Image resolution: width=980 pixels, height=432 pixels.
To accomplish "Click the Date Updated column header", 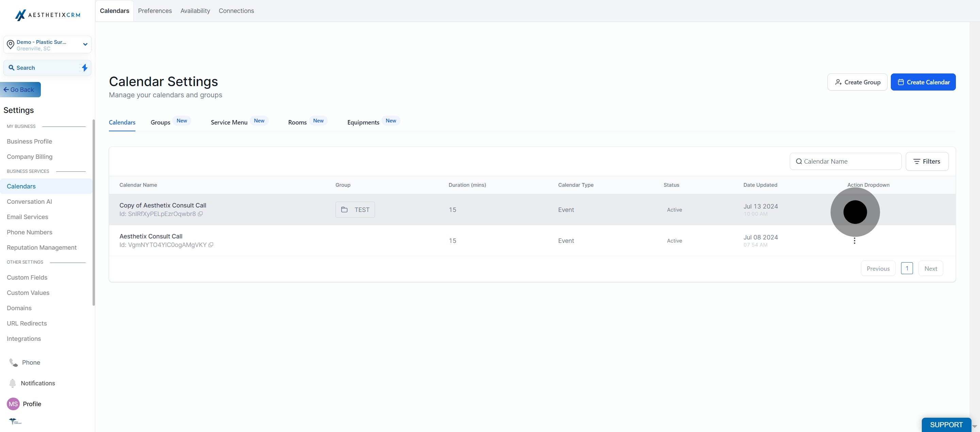I will (760, 185).
